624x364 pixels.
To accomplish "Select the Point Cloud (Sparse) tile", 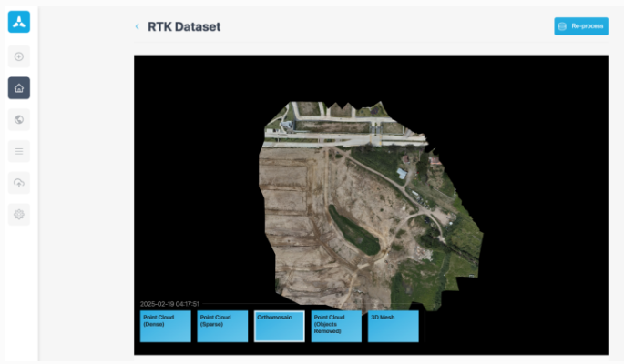I will pyautogui.click(x=222, y=327).
